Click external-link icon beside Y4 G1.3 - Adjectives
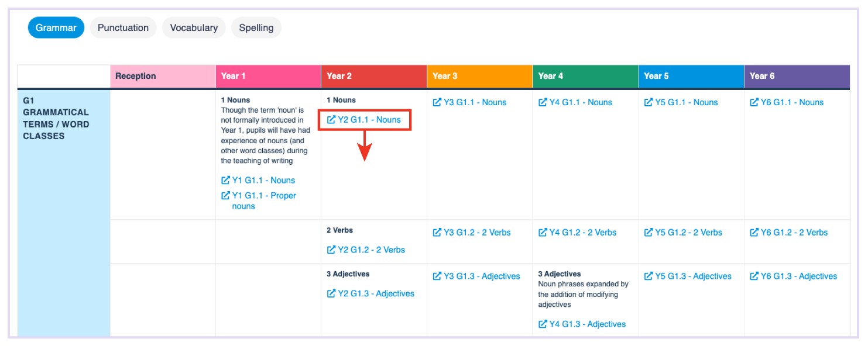Screen dimensions: 868x346 tap(543, 324)
